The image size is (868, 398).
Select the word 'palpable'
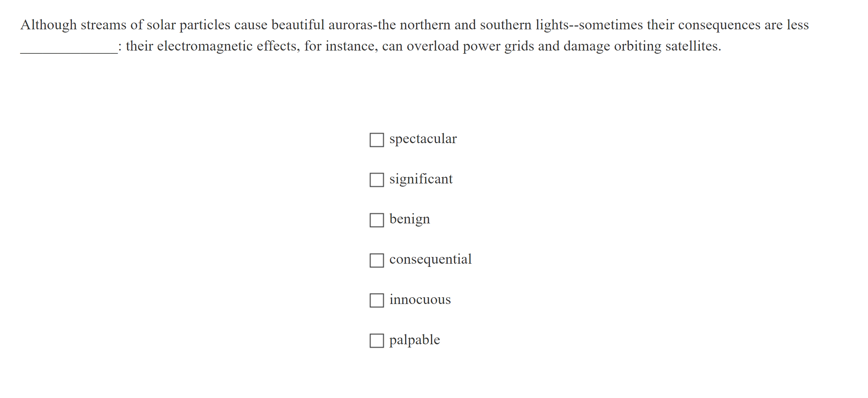[x=414, y=340]
